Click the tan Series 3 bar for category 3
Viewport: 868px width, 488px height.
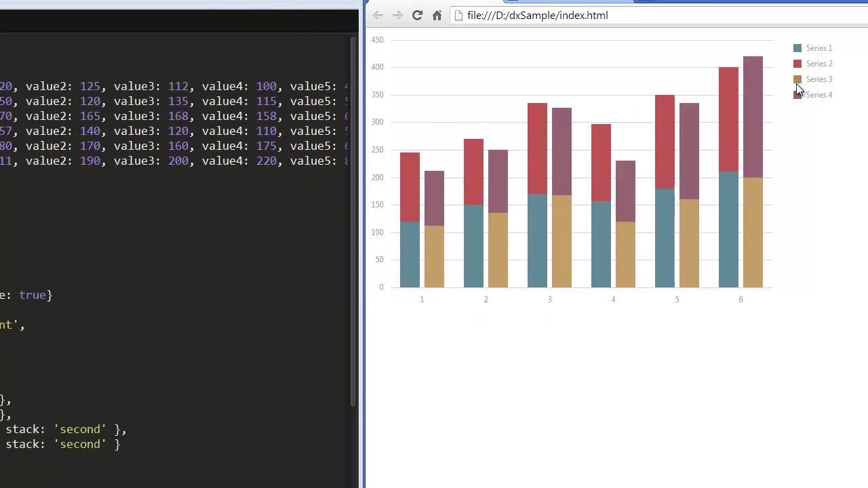coord(561,241)
